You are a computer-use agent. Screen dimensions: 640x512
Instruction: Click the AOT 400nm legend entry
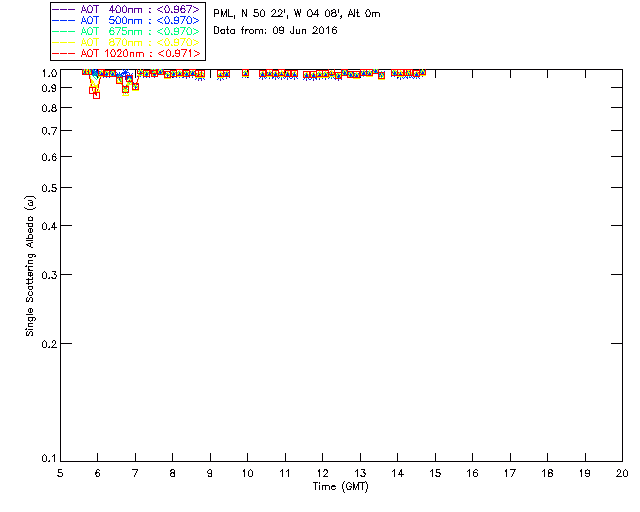[127, 9]
